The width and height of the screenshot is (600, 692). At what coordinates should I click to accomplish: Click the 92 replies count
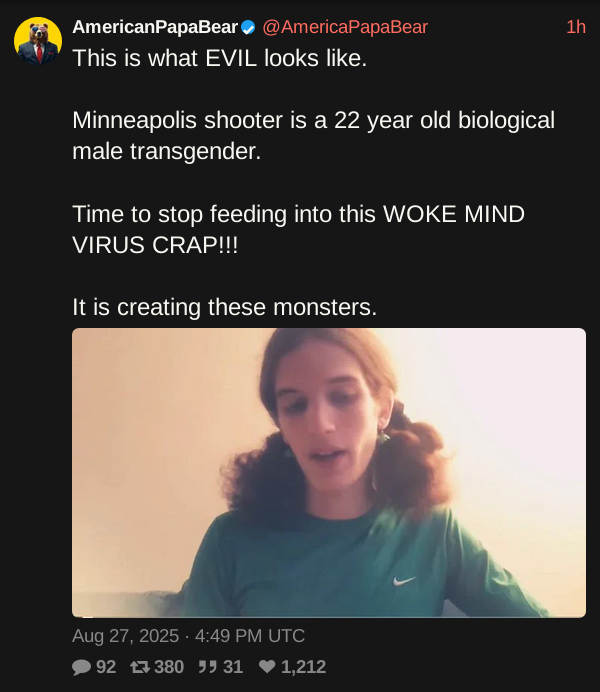point(106,667)
